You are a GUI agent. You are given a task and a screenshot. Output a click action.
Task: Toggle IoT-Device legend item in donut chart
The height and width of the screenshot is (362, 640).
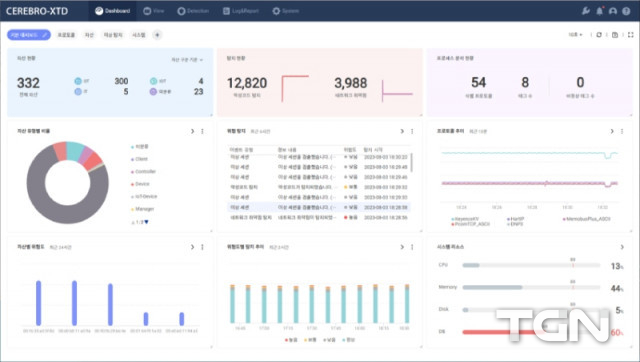tap(144, 196)
